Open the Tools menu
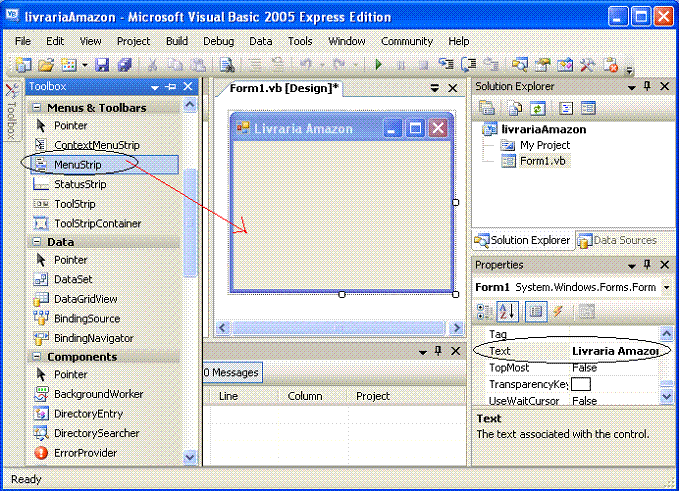The image size is (679, 491). (300, 41)
